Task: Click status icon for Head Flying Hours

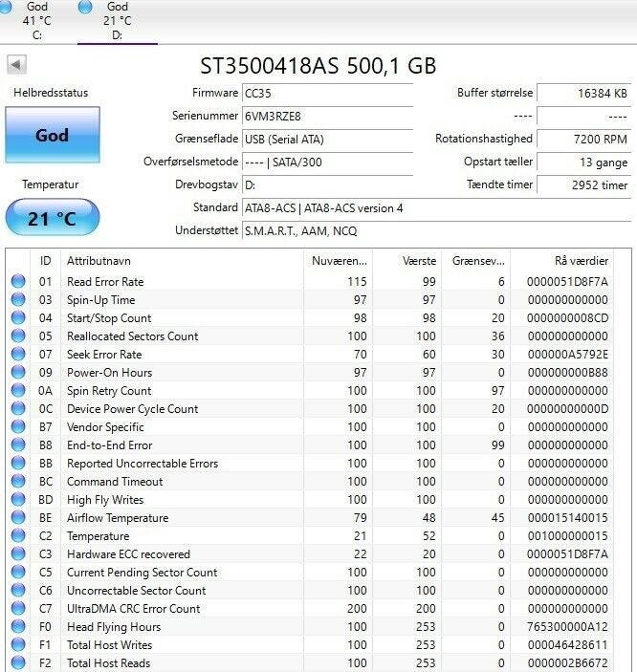Action: pos(18,626)
